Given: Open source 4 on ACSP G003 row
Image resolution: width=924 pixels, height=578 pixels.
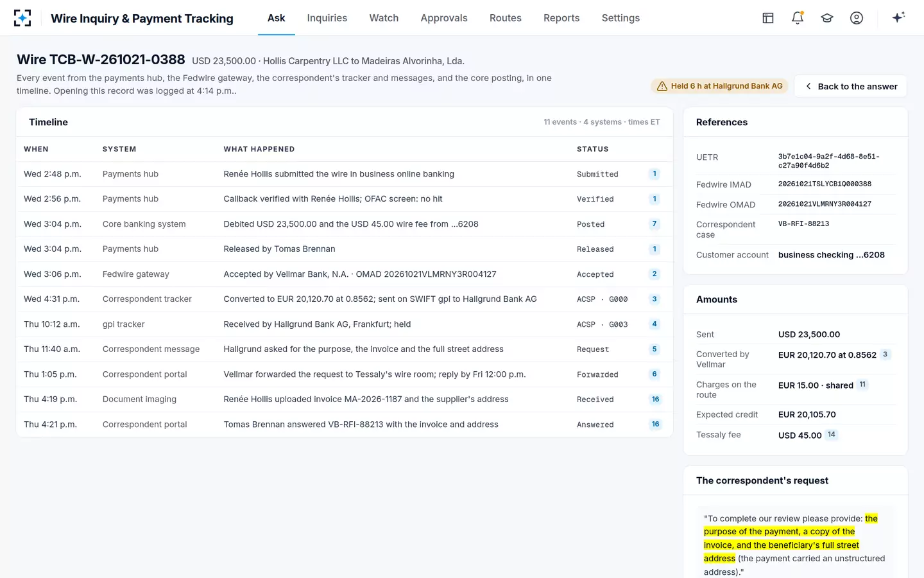Looking at the screenshot, I should click(654, 324).
